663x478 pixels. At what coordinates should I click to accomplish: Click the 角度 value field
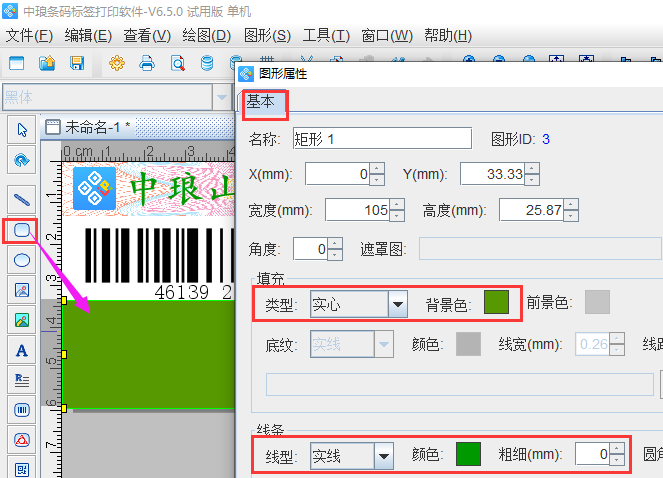310,249
